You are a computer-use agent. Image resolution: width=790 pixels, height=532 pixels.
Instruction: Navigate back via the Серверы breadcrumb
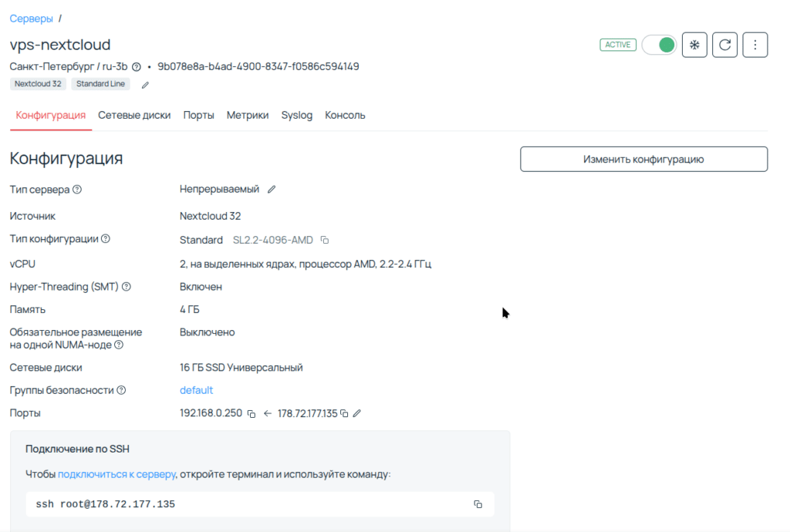click(31, 18)
